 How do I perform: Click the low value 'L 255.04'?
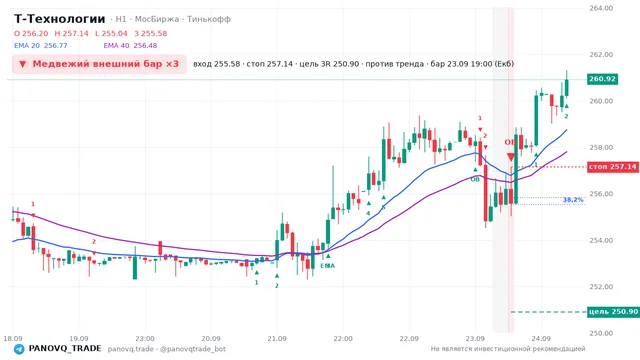pos(111,33)
